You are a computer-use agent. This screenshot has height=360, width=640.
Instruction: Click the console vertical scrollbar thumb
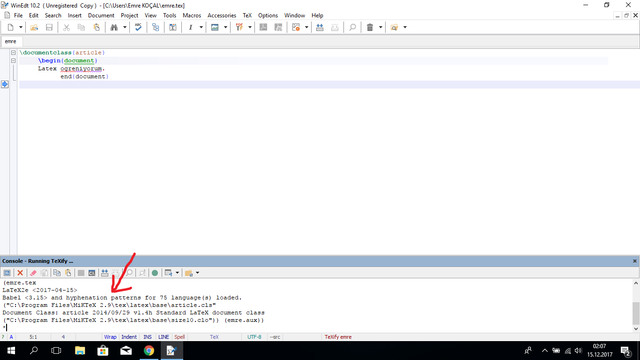tap(636, 313)
